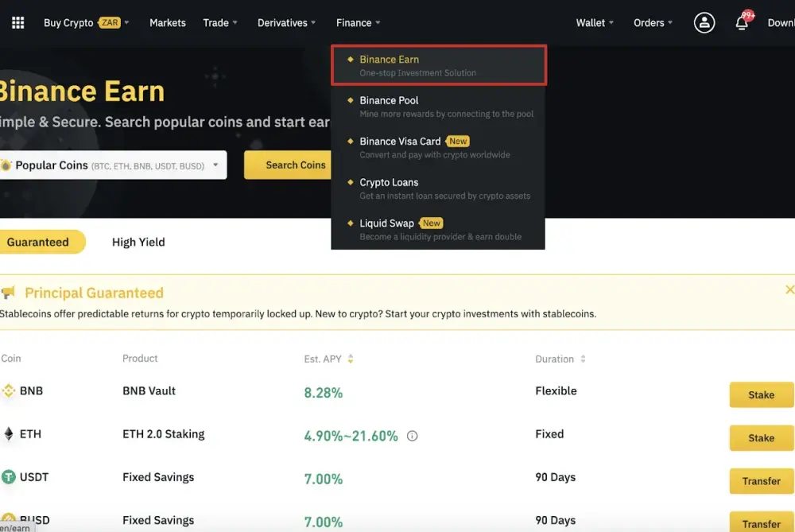Transfer in the USDT Fixed Savings row
The width and height of the screenshot is (795, 532).
click(762, 481)
